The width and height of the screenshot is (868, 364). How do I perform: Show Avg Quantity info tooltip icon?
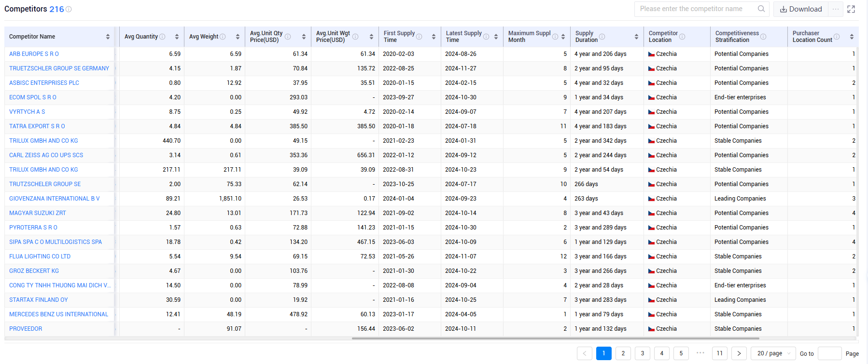coord(162,37)
